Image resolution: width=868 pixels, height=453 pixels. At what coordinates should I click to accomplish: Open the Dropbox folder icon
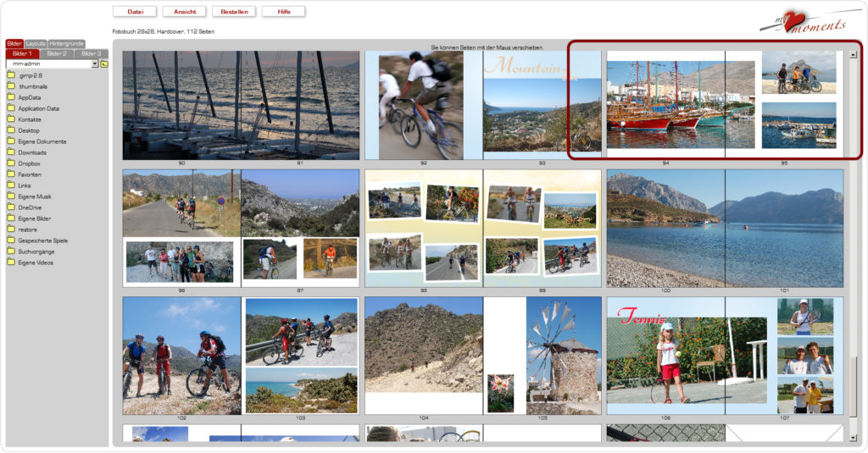click(x=11, y=163)
